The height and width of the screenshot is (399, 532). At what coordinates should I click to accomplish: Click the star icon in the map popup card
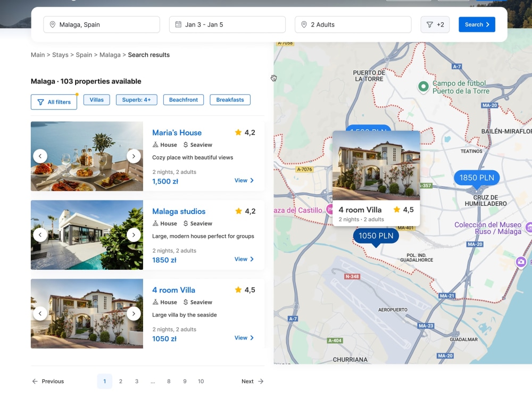[397, 210]
